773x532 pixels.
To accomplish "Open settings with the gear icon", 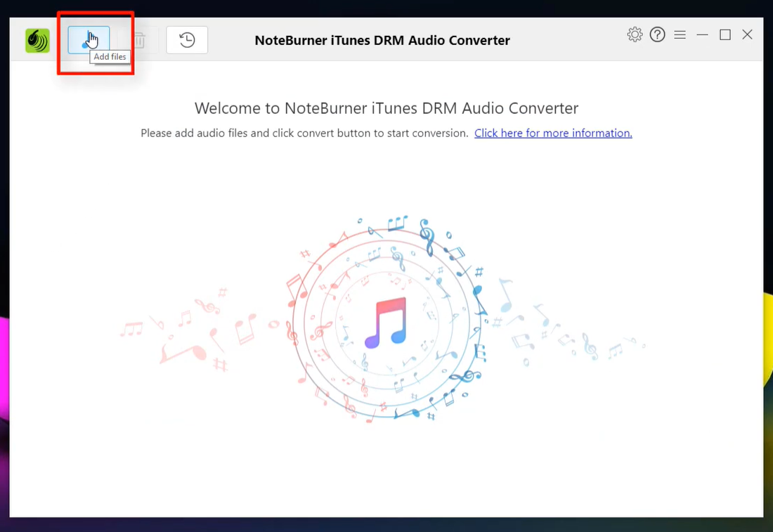I will point(635,34).
